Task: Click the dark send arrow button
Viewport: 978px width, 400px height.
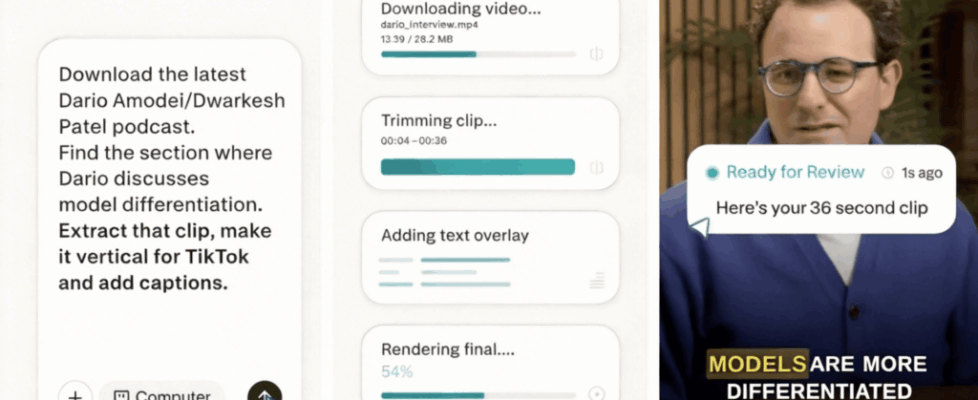Action: (x=264, y=393)
